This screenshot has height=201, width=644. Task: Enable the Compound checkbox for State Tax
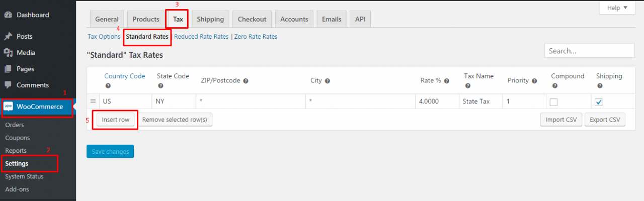[x=553, y=102]
